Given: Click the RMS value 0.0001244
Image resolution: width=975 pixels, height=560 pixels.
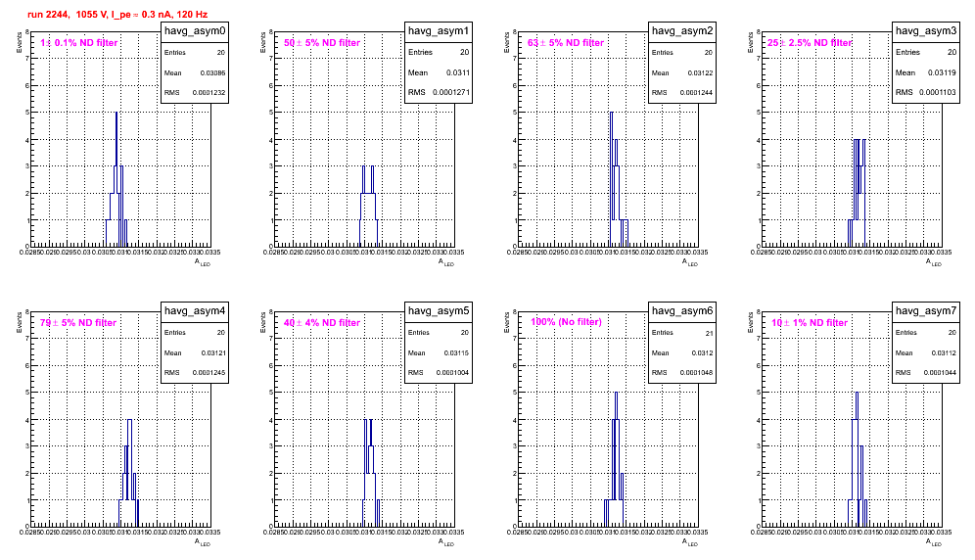Looking at the screenshot, I should pos(696,92).
